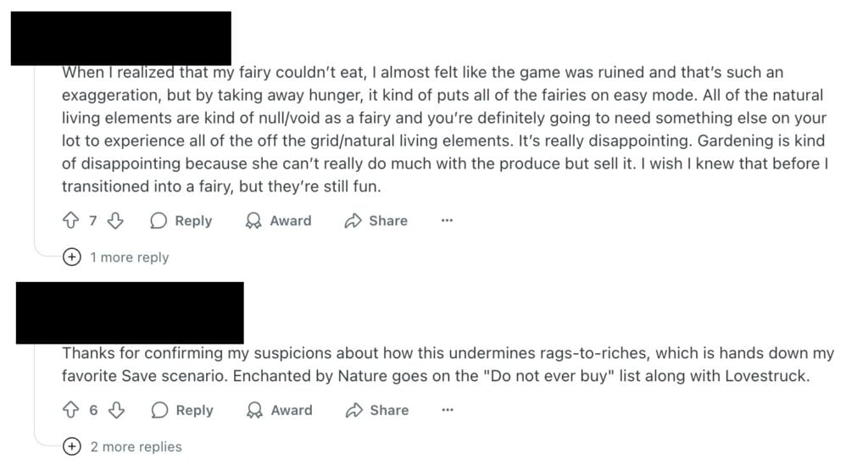Open the three-dot menu on first comment
Viewport: 868px width, 476px height.
point(448,220)
